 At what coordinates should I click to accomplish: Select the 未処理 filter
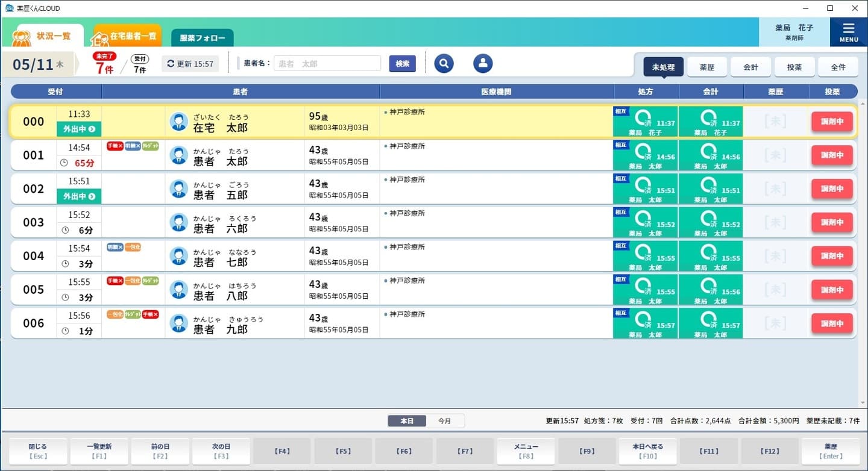[663, 67]
